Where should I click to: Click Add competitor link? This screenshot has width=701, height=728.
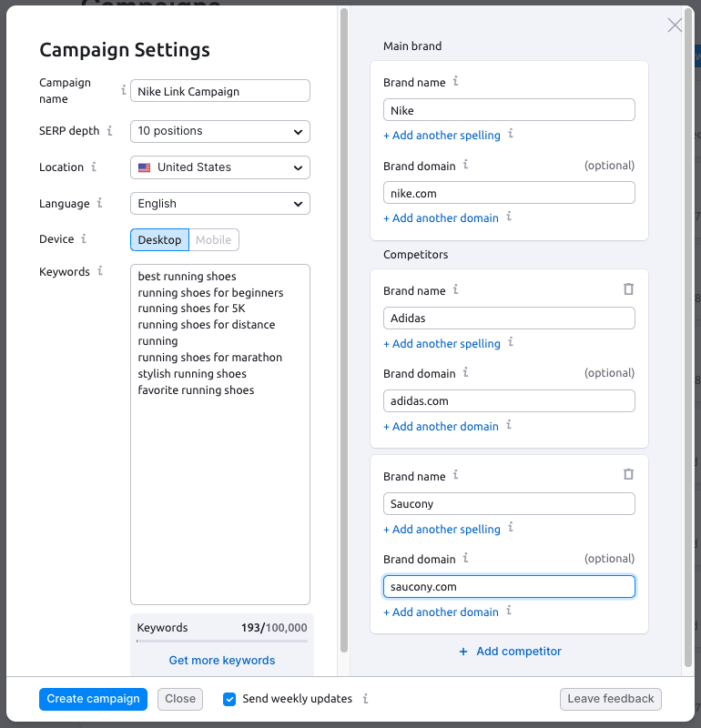tap(510, 652)
